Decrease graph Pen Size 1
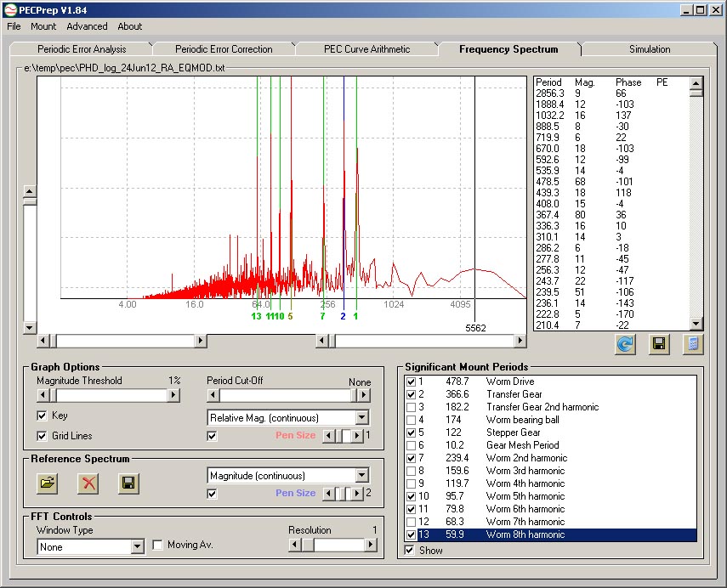The width and height of the screenshot is (727, 588). (329, 436)
